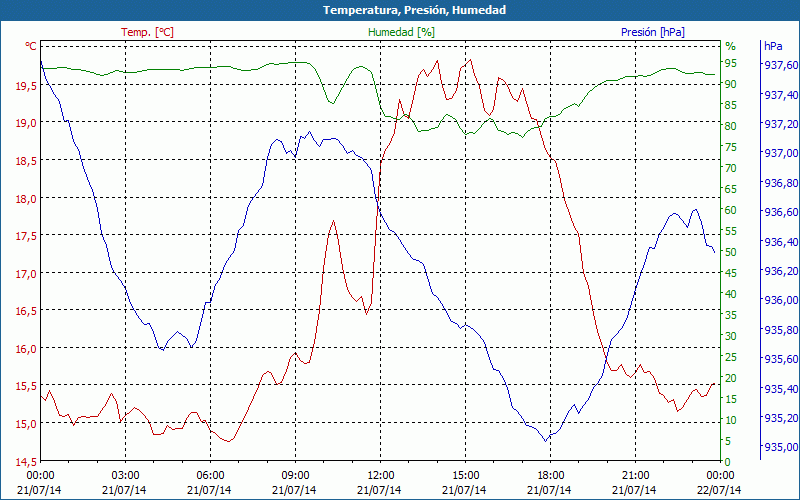Click the '90' humidity axis value

[x=731, y=84]
